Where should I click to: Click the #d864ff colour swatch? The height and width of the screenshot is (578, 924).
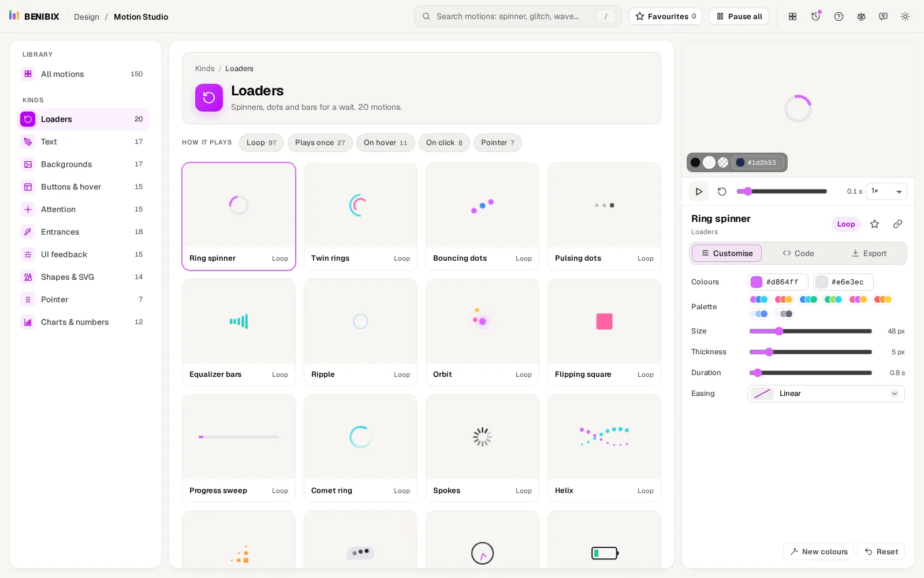pos(757,282)
